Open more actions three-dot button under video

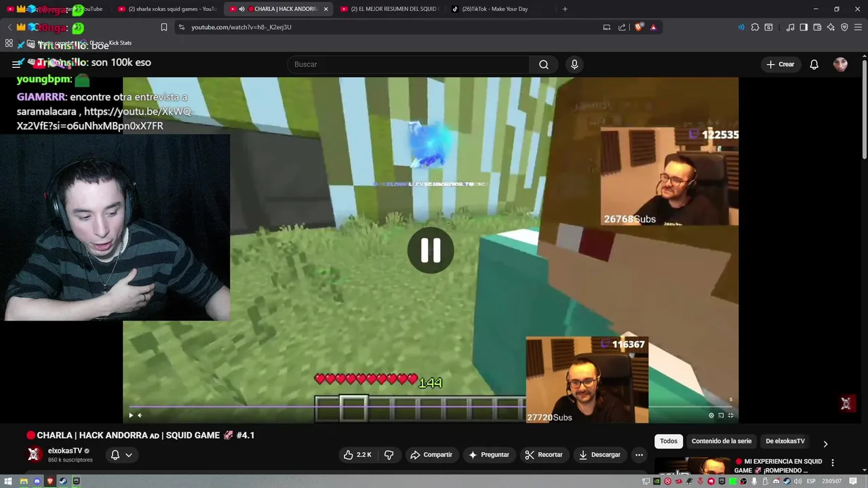(639, 455)
